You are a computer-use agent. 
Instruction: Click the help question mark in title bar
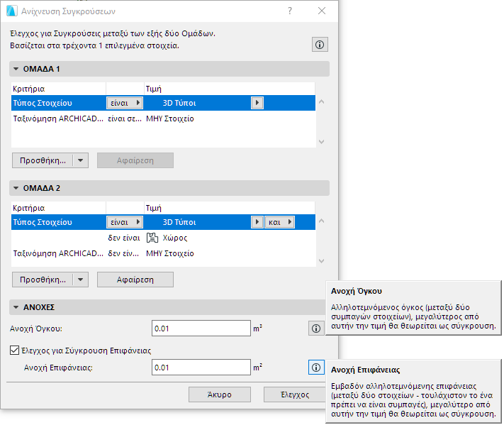[x=289, y=11]
